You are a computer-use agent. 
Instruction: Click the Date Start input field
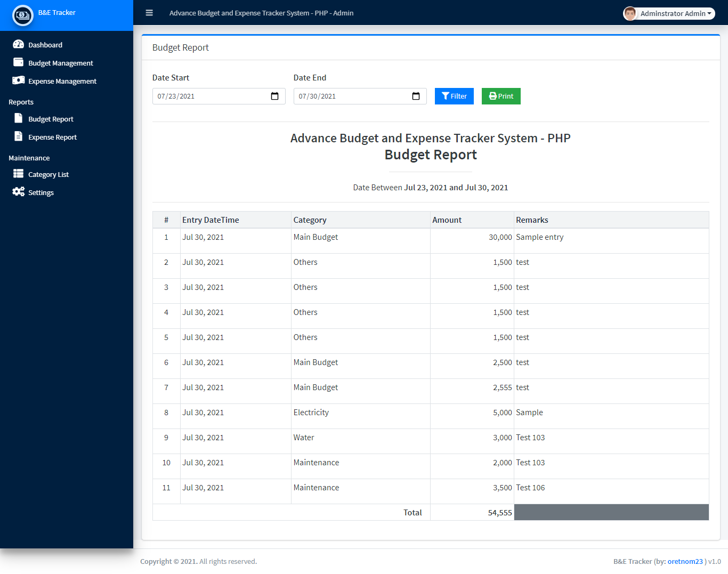pyautogui.click(x=211, y=96)
